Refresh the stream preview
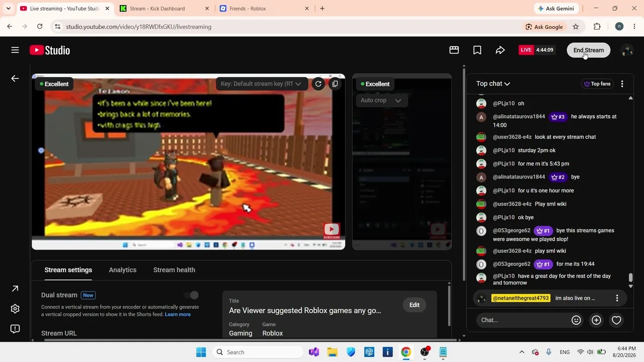Image resolution: width=644 pixels, height=362 pixels. (318, 84)
